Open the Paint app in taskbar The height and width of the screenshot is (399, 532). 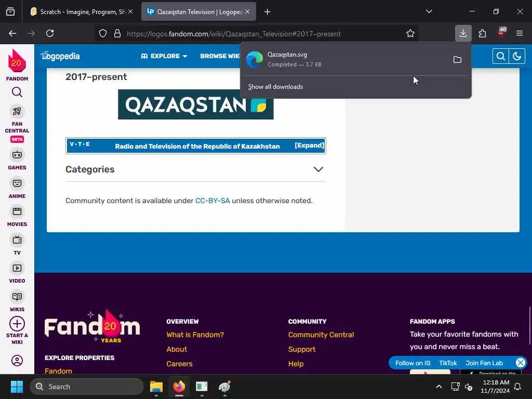(x=224, y=387)
